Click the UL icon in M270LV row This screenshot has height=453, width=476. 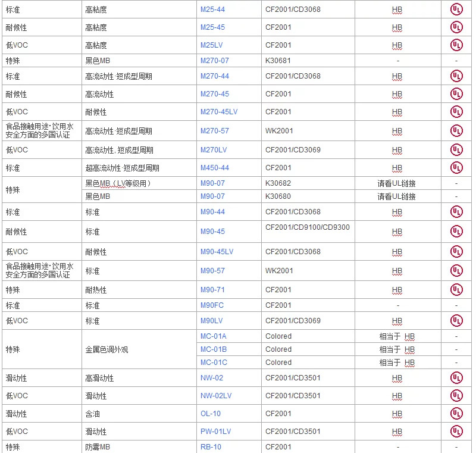coord(456,149)
